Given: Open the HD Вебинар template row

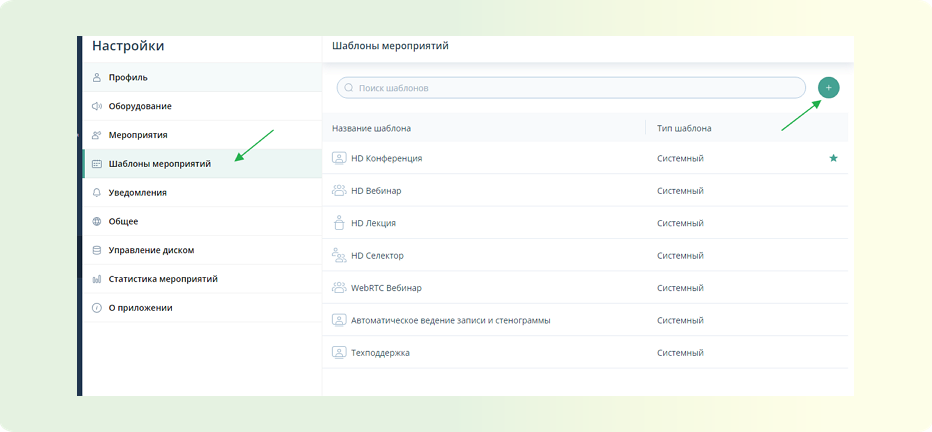Looking at the screenshot, I should tap(585, 191).
